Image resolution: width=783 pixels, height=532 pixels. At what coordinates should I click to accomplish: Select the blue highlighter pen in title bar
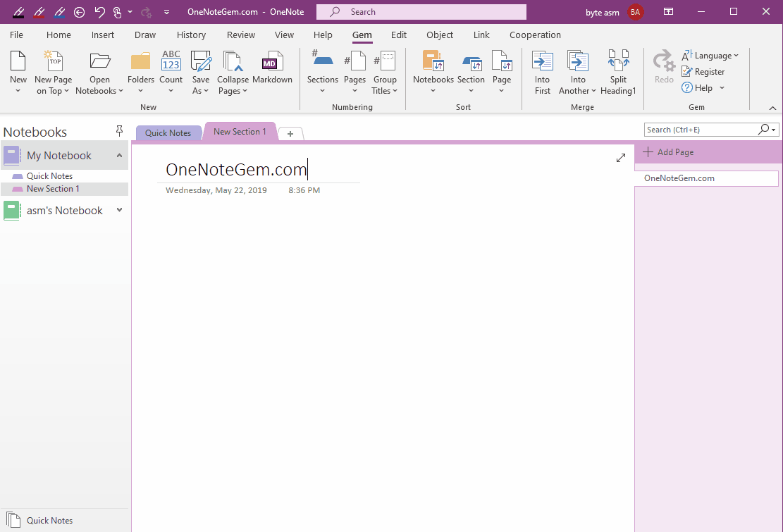pyautogui.click(x=59, y=11)
